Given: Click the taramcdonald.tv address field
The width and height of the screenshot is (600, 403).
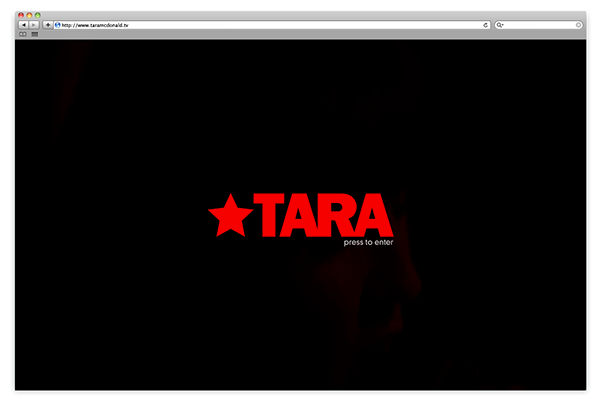Looking at the screenshot, I should pyautogui.click(x=272, y=25).
